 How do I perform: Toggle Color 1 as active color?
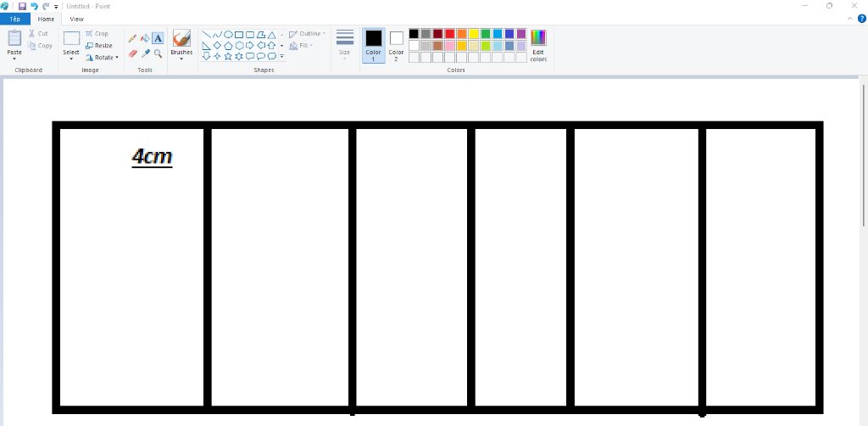pos(374,43)
